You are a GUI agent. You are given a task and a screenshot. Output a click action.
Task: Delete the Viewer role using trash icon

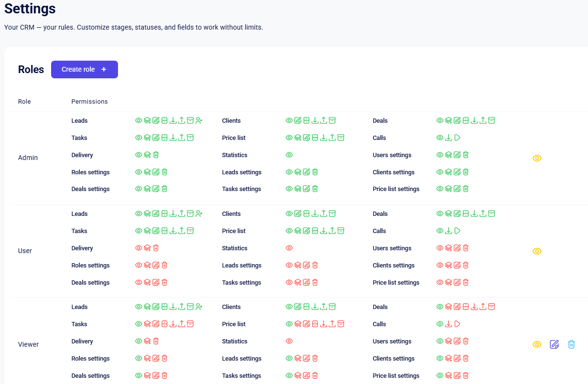pyautogui.click(x=571, y=344)
